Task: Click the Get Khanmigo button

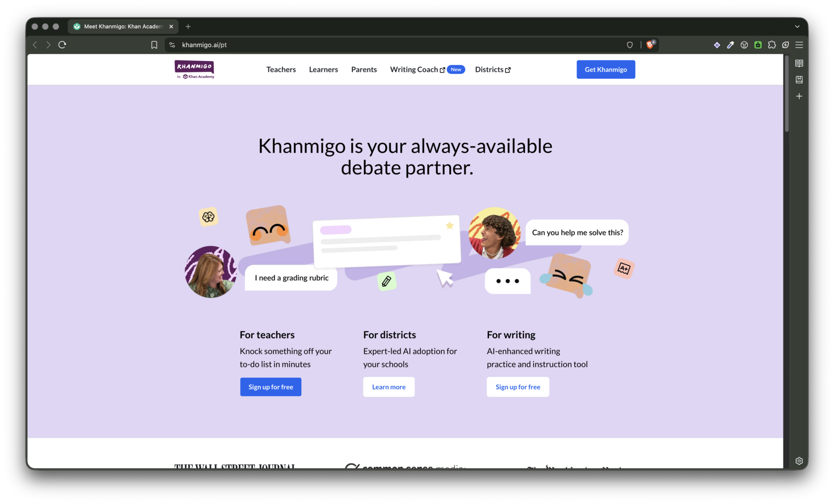Action: tap(606, 69)
